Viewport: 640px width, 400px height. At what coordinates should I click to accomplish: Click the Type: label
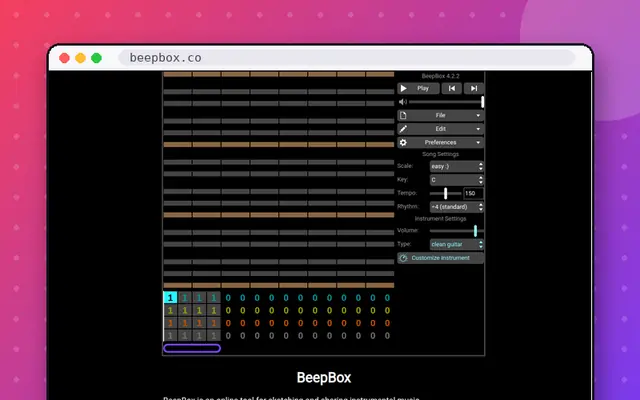(x=404, y=244)
